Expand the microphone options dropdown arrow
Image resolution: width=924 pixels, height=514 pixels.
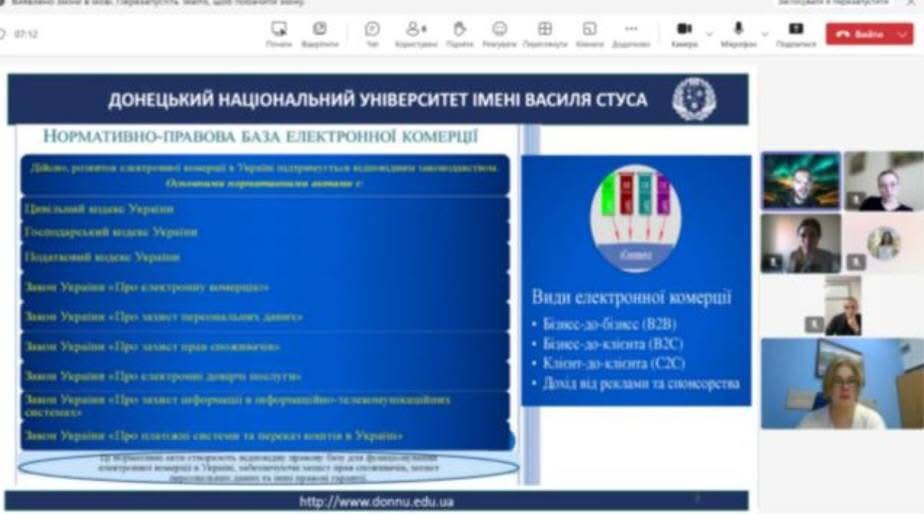[x=764, y=34]
